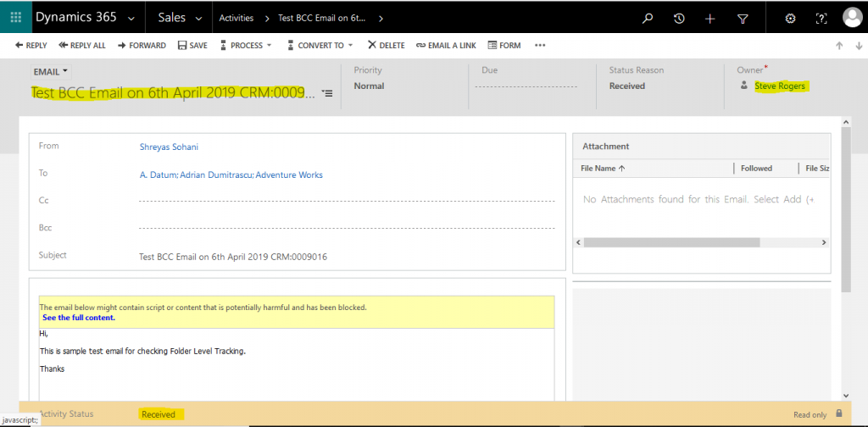Click the attachment horizontal scrollbar thumb
This screenshot has width=868, height=427.
pos(671,242)
